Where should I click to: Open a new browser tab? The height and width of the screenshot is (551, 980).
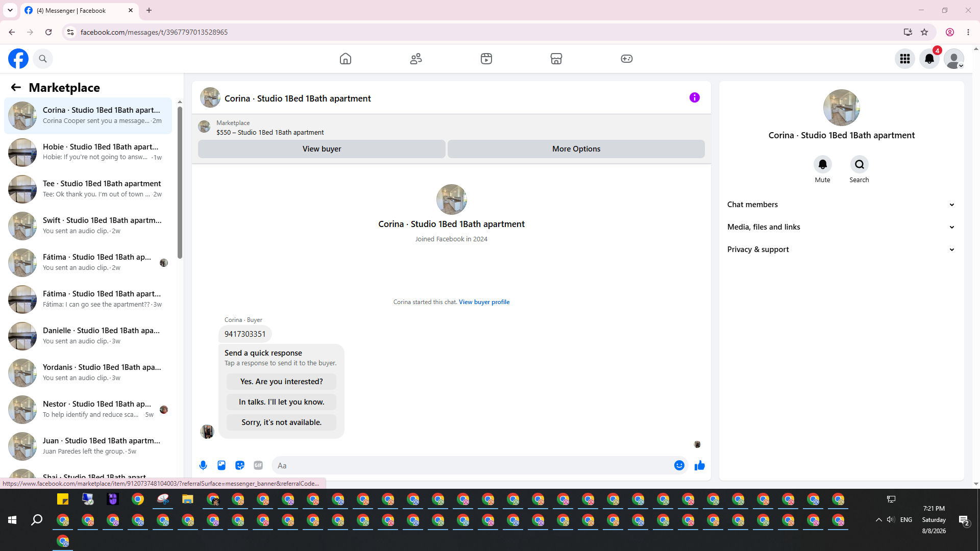pos(149,10)
